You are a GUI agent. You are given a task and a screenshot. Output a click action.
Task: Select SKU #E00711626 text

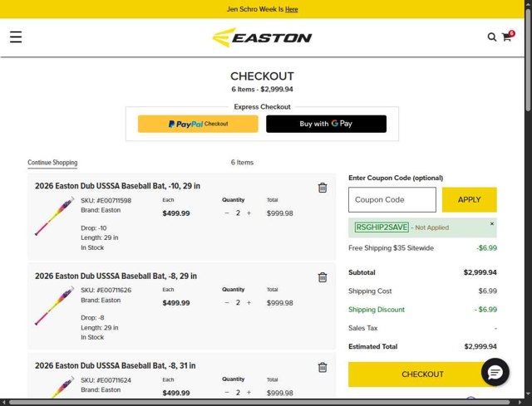[106, 290]
